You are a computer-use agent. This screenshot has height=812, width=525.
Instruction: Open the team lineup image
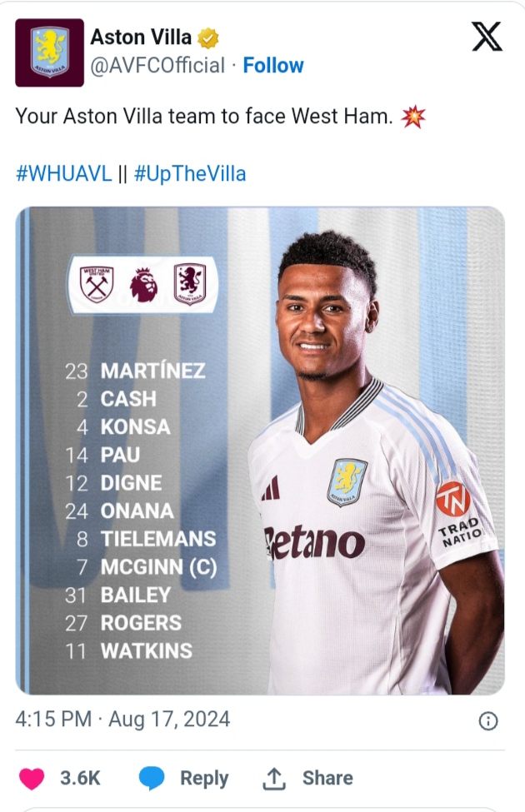(x=260, y=450)
